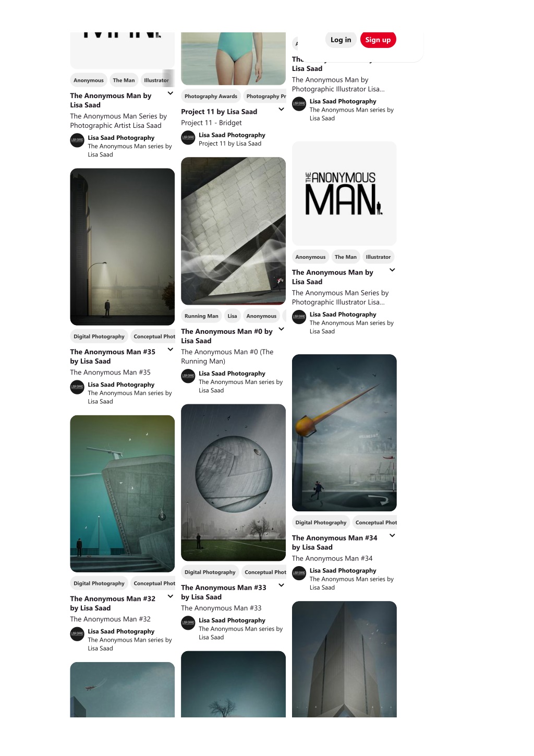Viewport: 534px width, 756px height.
Task: Expand chevron beside The Anonymous Man #35
Action: tap(171, 350)
